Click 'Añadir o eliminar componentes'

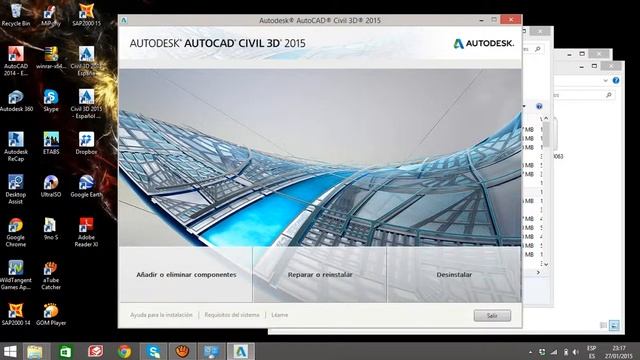[186, 275]
